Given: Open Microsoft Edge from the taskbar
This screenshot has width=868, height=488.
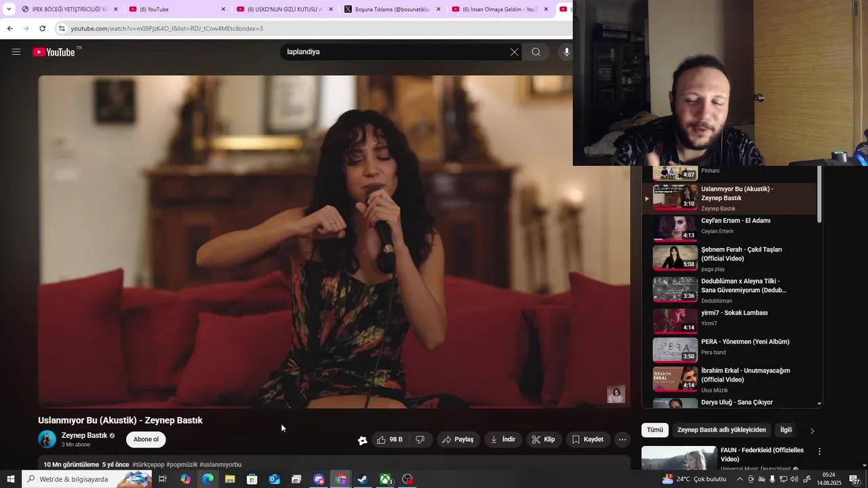Looking at the screenshot, I should [208, 479].
